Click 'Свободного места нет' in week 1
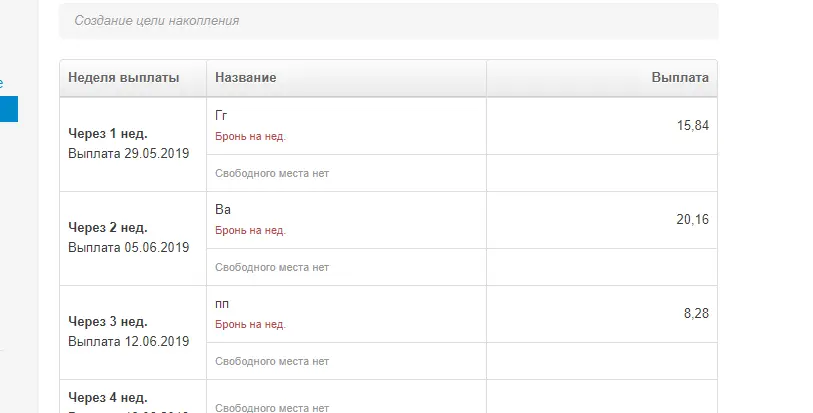The width and height of the screenshot is (813, 413). (272, 174)
